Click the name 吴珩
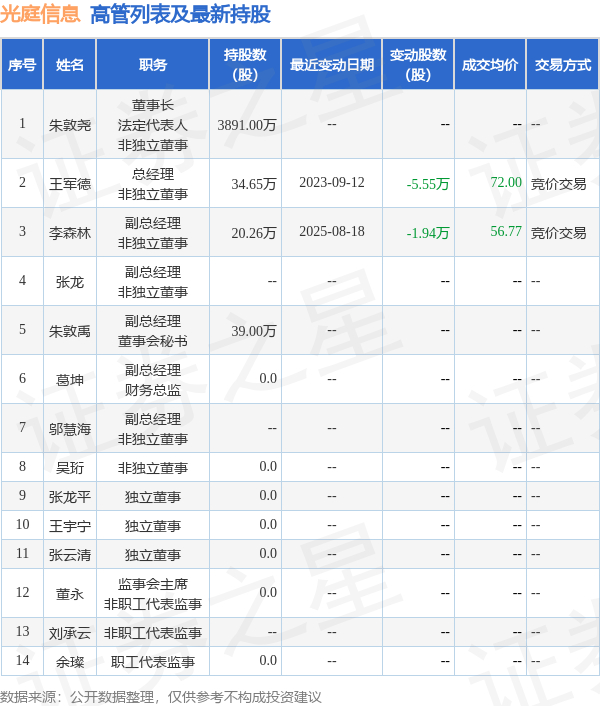 70,468
